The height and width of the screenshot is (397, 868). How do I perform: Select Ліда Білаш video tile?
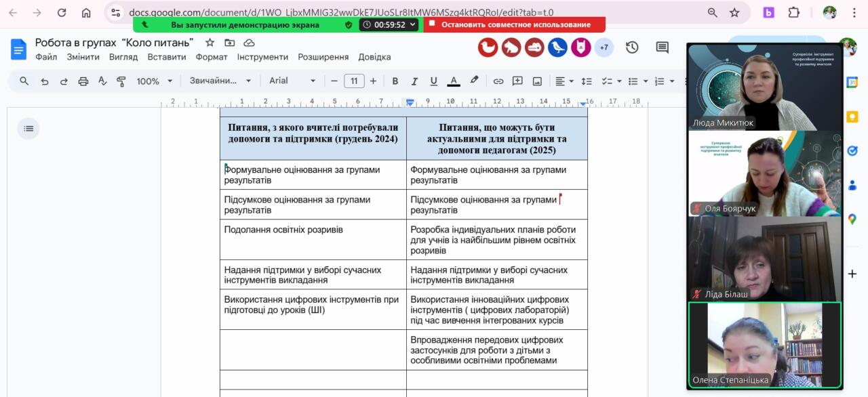point(765,258)
